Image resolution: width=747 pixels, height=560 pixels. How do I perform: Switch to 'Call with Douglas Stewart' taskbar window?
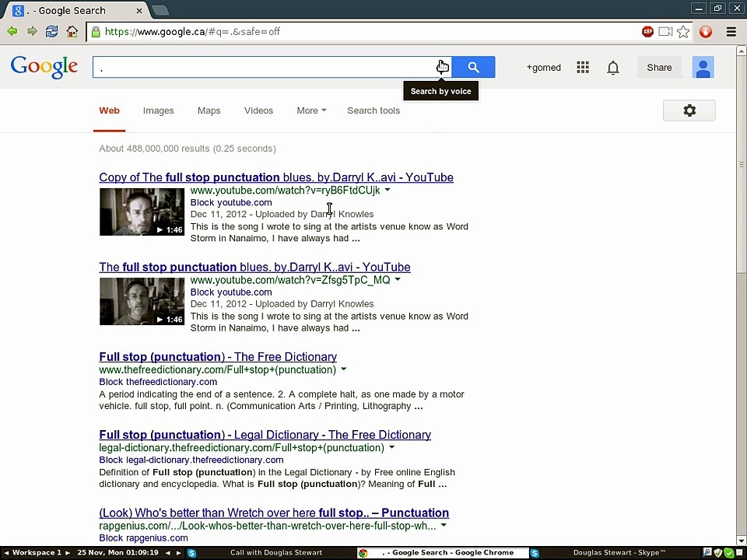[275, 553]
